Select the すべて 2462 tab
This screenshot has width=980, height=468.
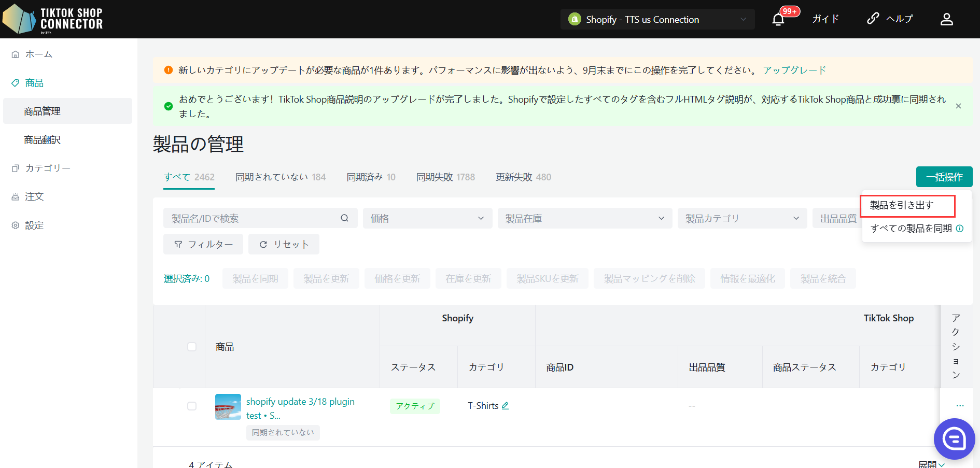189,177
